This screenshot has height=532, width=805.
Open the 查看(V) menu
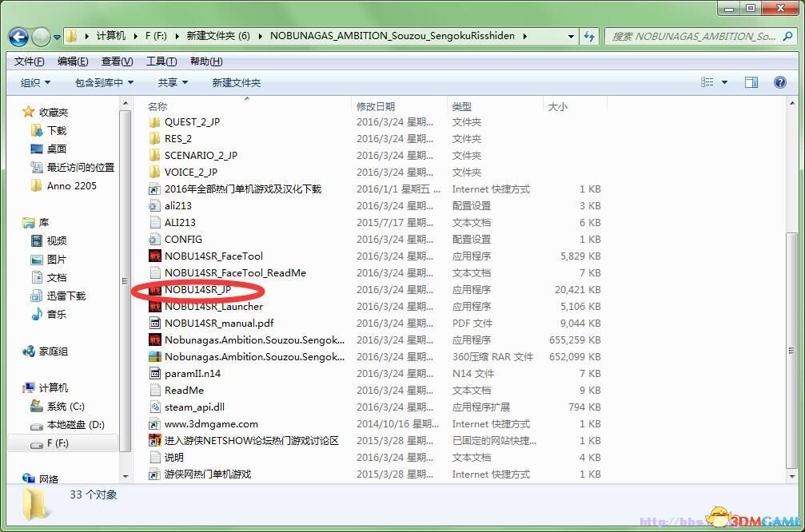pyautogui.click(x=117, y=61)
